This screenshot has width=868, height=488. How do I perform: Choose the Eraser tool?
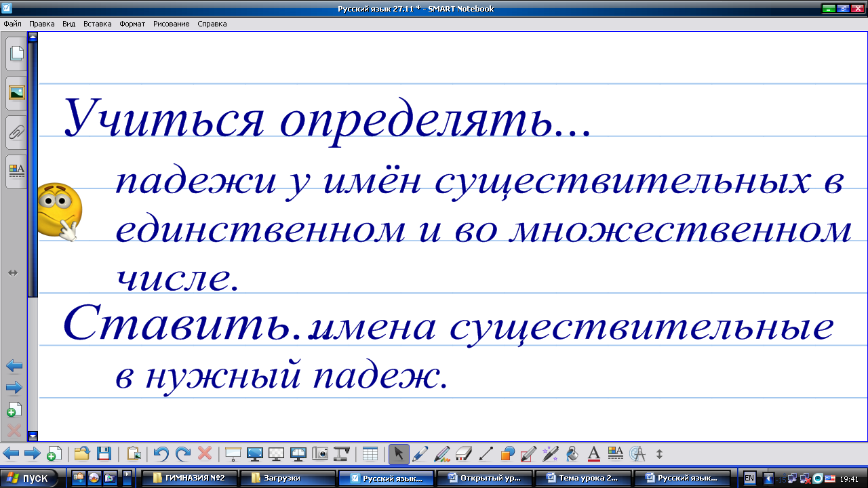pos(464,453)
